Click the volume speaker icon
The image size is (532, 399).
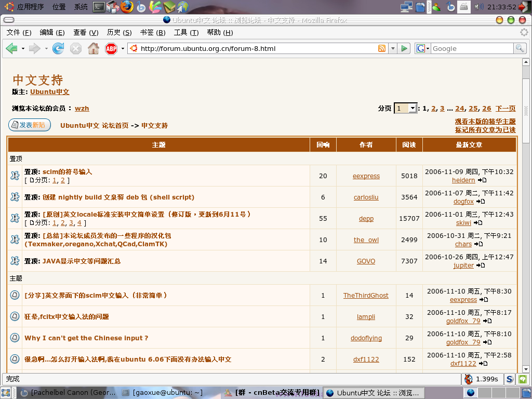point(478,7)
